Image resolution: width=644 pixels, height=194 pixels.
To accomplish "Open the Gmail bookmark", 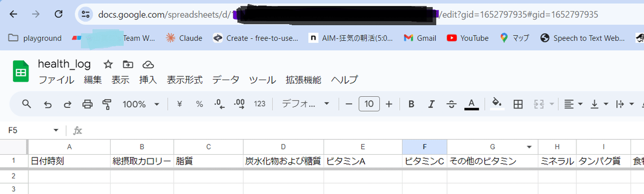I will coord(420,38).
